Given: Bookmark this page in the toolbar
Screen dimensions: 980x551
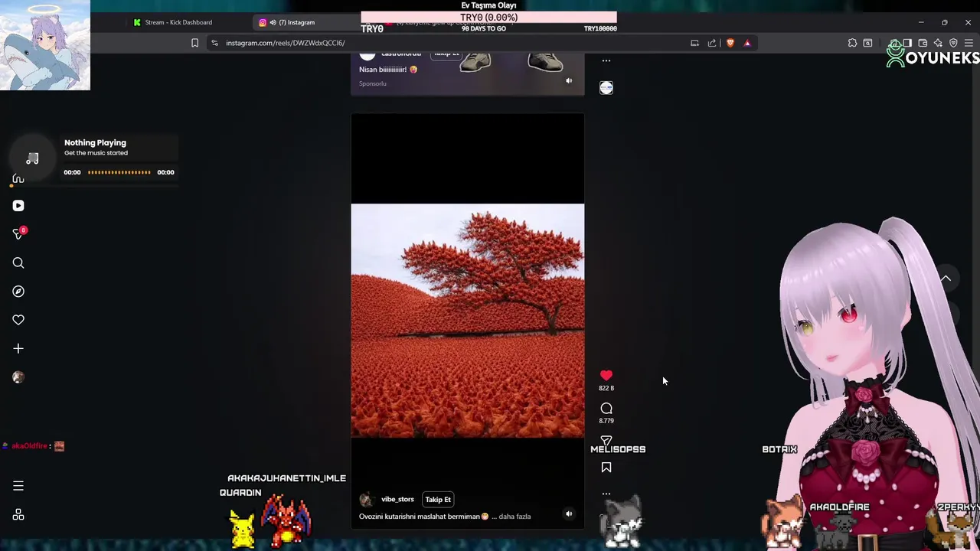Looking at the screenshot, I should 194,43.
